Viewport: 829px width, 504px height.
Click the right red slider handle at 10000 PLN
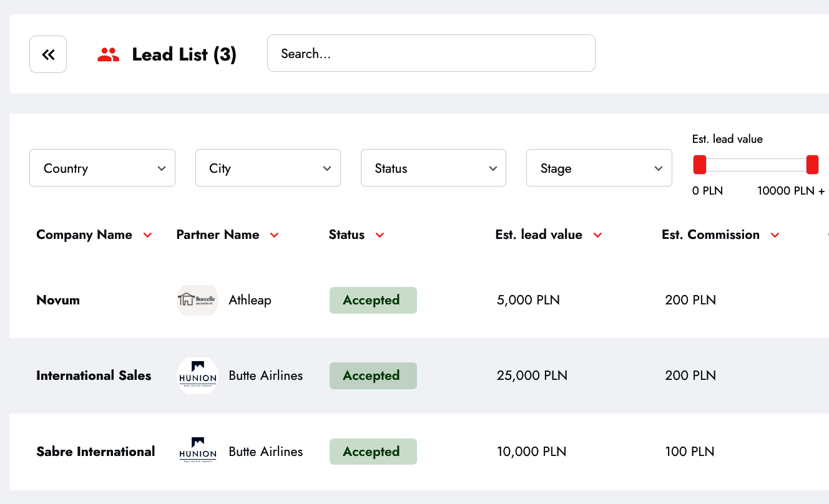point(812,165)
